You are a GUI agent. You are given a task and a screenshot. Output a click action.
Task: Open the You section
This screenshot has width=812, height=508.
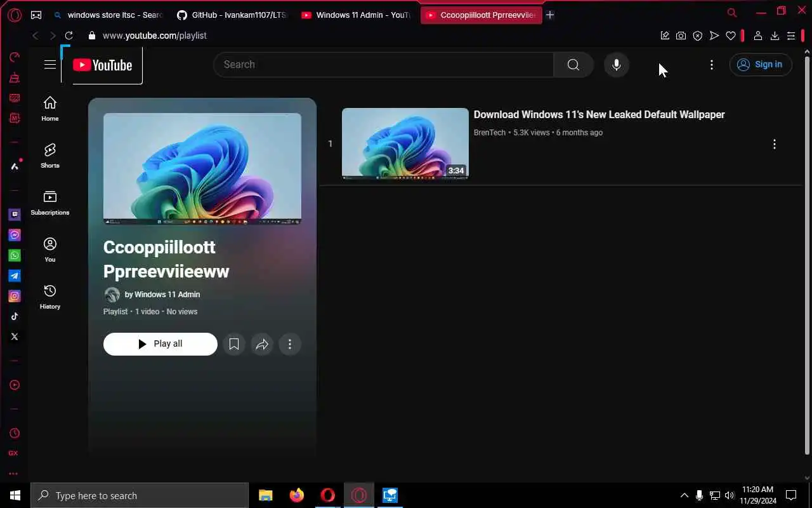tap(50, 250)
